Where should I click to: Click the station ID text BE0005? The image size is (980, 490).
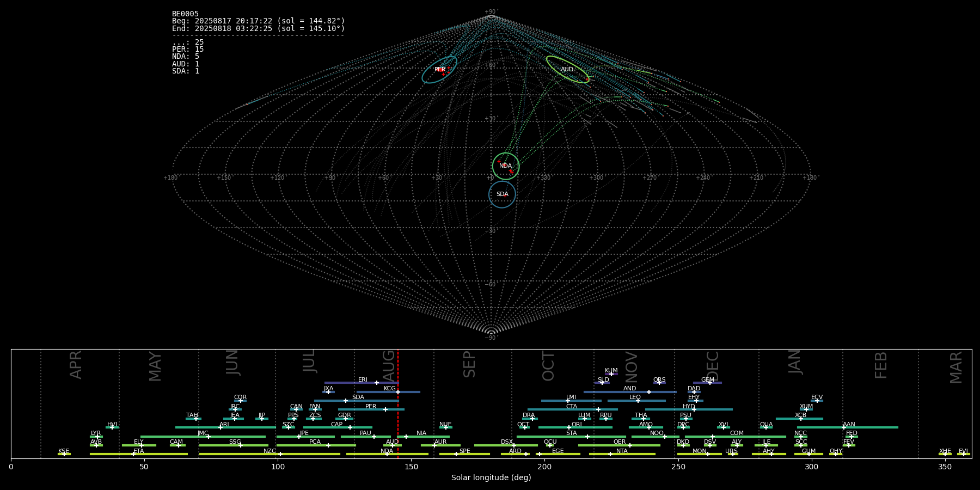(185, 14)
